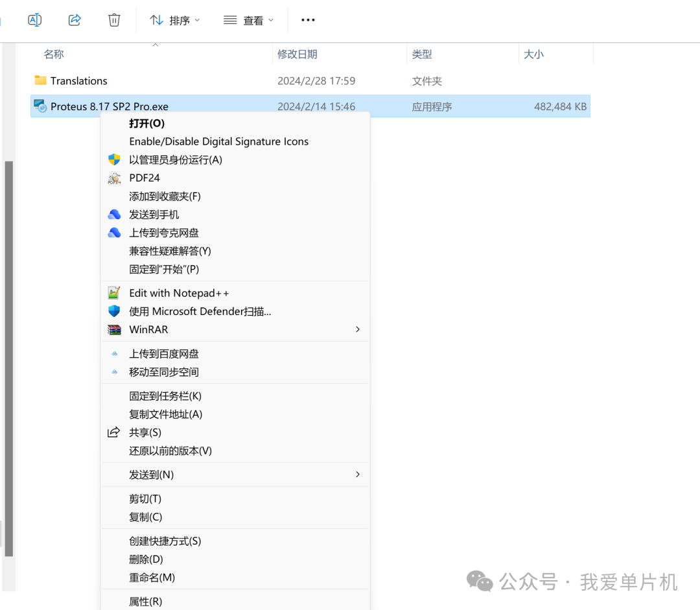The image size is (700, 610).
Task: Sort by 大小 column header
Action: click(533, 54)
